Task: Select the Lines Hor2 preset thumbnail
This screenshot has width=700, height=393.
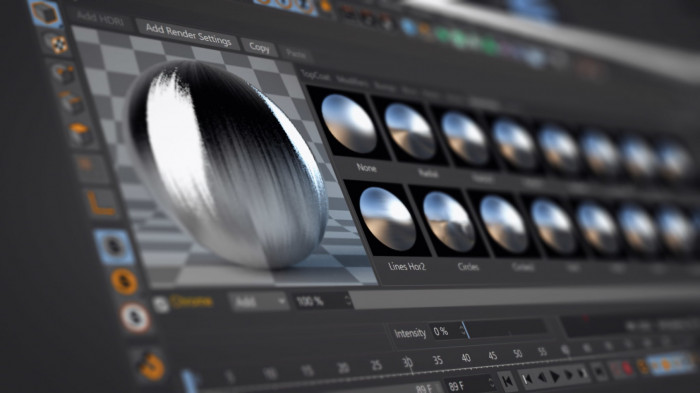Action: tap(388, 219)
